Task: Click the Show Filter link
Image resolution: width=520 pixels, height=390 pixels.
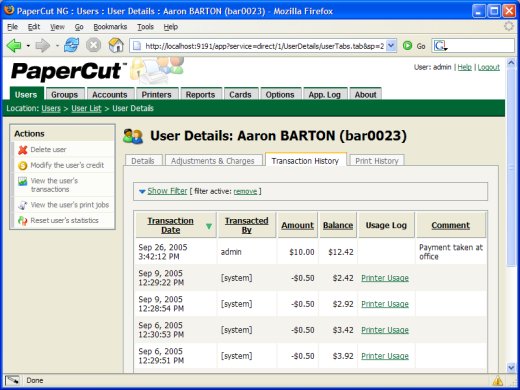Action: (167, 191)
